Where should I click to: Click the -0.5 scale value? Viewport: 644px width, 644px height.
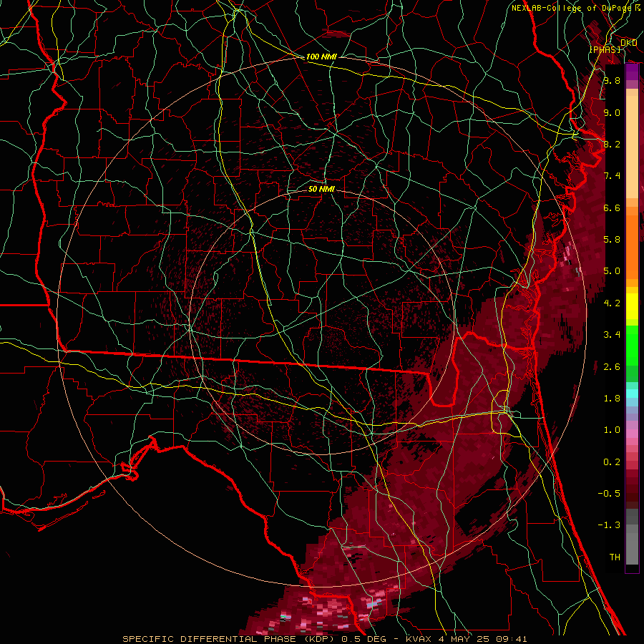coord(609,493)
